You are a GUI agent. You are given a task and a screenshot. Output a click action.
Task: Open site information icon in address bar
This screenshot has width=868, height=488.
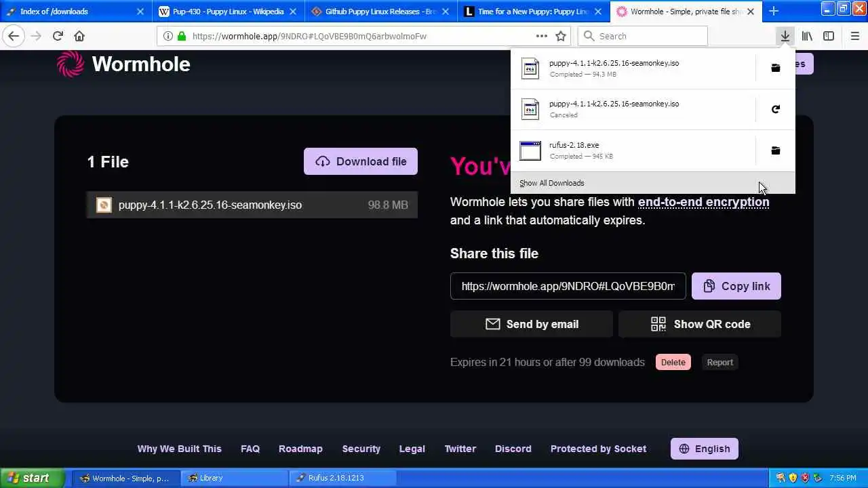(167, 36)
